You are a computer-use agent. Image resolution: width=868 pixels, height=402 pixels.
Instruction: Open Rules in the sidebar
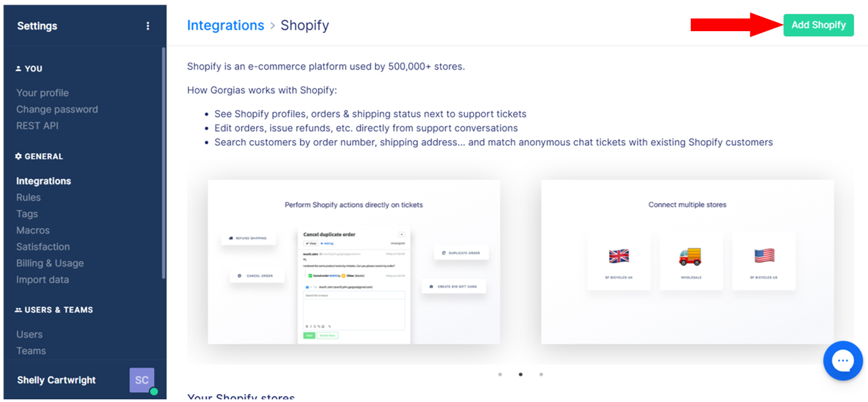coord(29,197)
